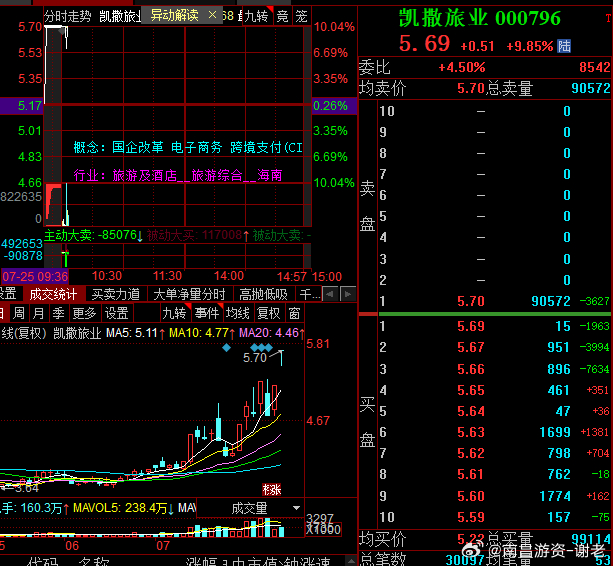This screenshot has height=566, width=613.
Task: Click the 10.04% upper limit label
Action: [334, 27]
